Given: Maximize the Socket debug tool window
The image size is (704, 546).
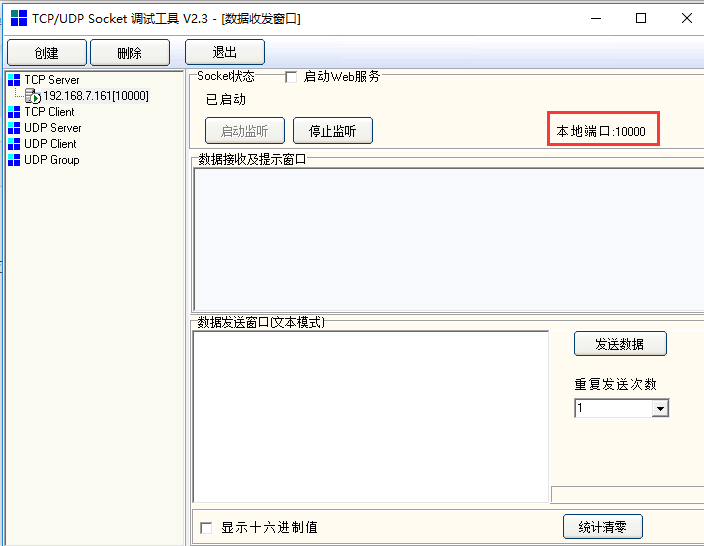Looking at the screenshot, I should pos(641,18).
